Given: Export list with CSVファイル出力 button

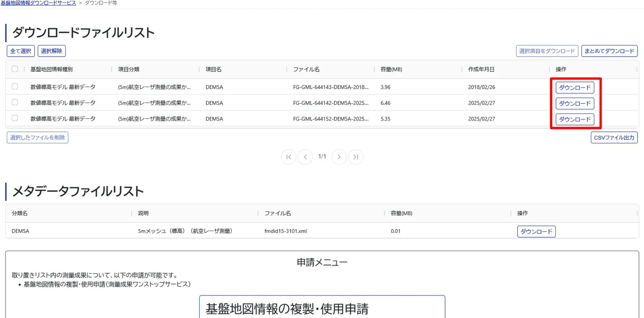Looking at the screenshot, I should click(614, 137).
